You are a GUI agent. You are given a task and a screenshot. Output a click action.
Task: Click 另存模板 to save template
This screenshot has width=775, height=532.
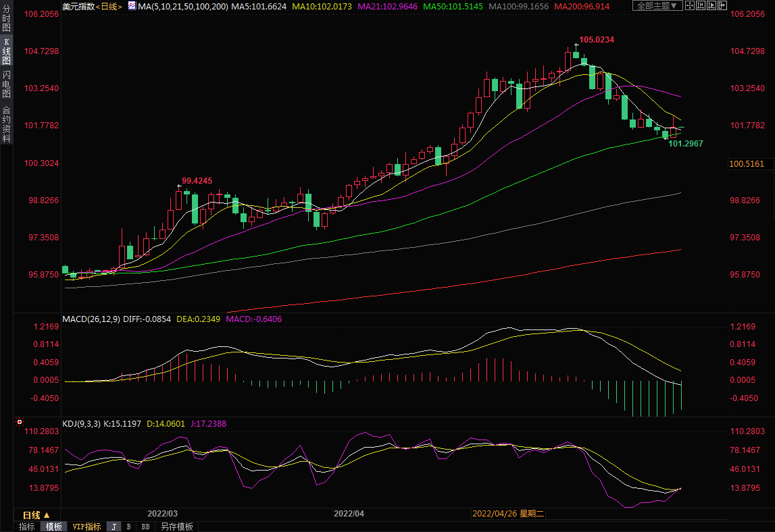click(176, 527)
